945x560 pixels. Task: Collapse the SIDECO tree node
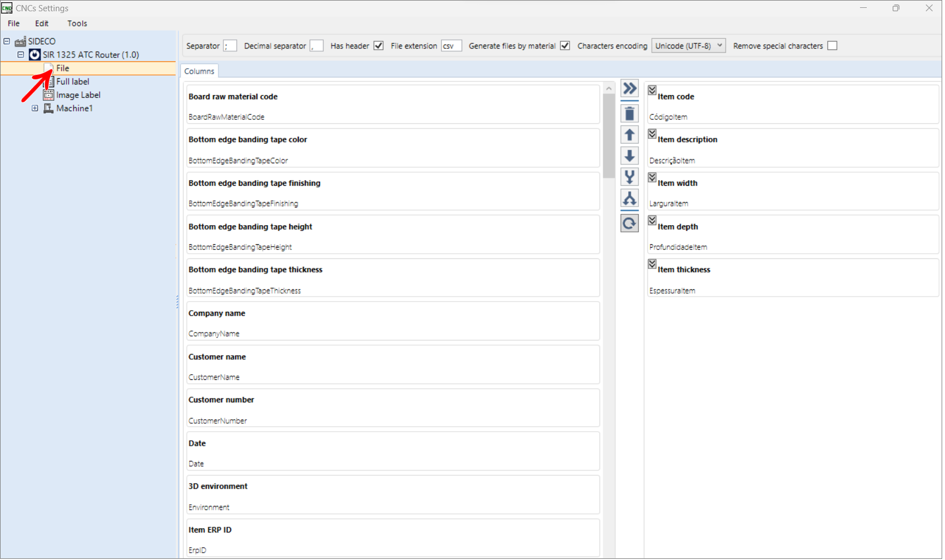[x=7, y=42]
